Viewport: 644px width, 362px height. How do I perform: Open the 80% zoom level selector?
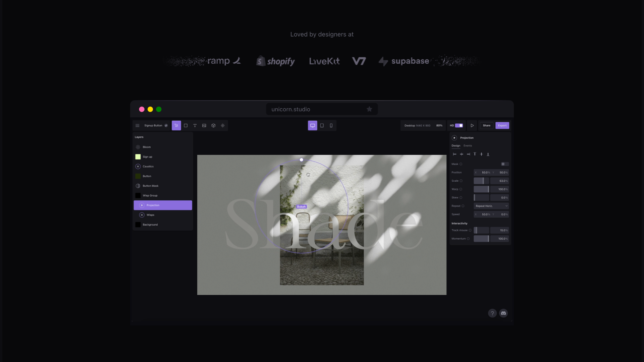(439, 125)
